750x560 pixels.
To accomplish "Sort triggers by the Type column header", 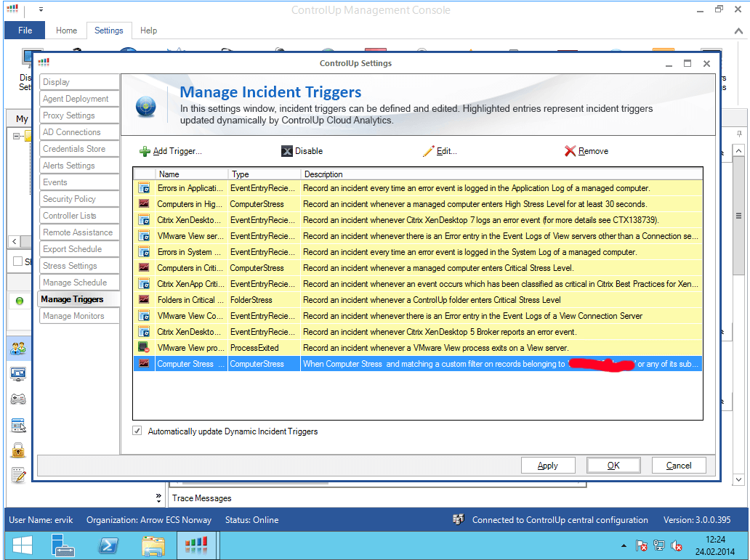I will click(x=265, y=174).
